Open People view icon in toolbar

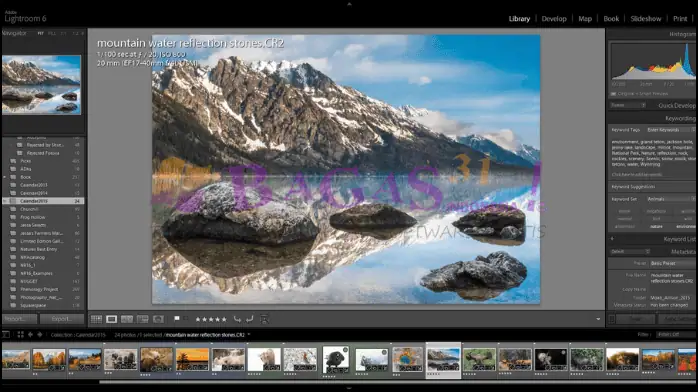click(x=158, y=319)
